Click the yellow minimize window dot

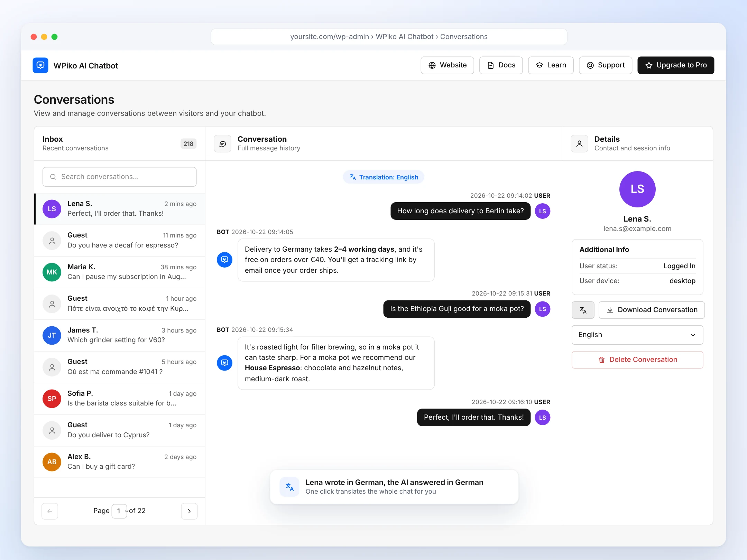pyautogui.click(x=44, y=37)
